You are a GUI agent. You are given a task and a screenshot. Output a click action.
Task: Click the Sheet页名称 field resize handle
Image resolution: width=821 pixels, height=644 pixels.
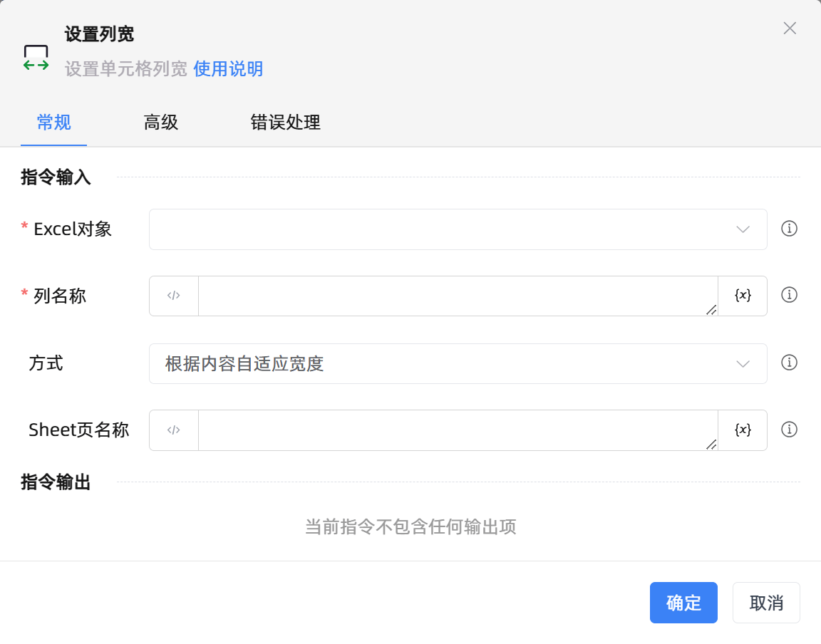(x=711, y=445)
